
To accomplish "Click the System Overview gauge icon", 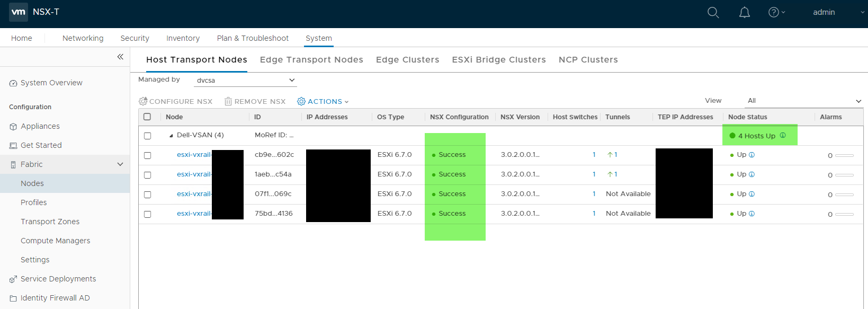I will [13, 83].
